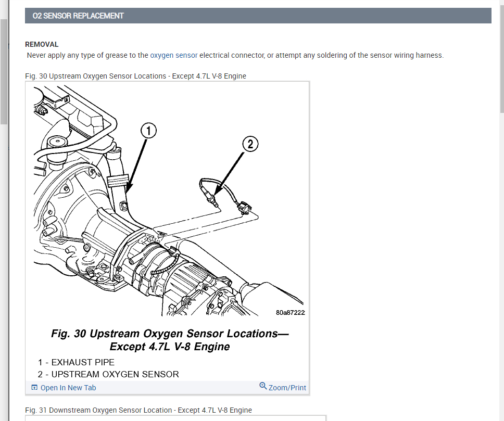The width and height of the screenshot is (504, 421).
Task: Click the O2 SENSOR REPLACEMENT header bar
Action: coord(258,16)
